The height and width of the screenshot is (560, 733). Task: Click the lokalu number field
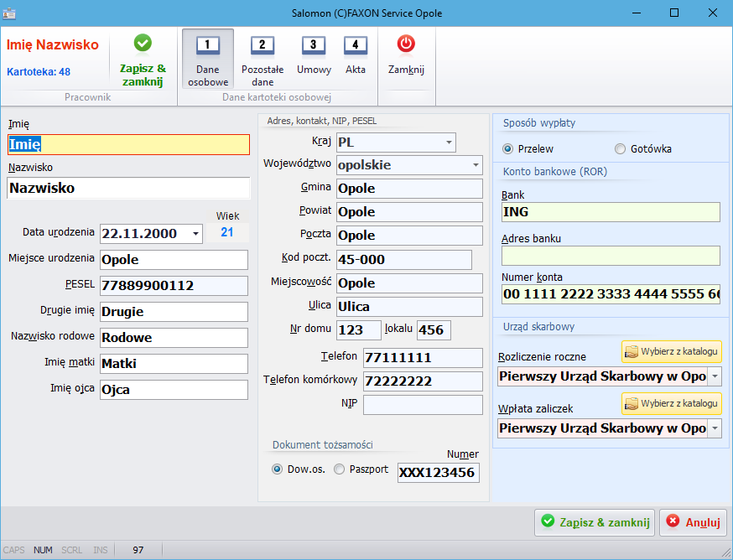434,330
